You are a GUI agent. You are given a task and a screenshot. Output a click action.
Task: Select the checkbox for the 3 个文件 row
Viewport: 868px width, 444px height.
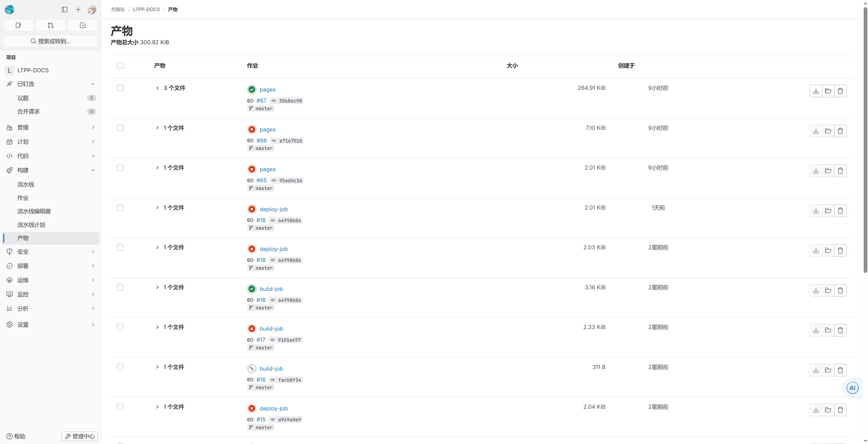pos(120,88)
